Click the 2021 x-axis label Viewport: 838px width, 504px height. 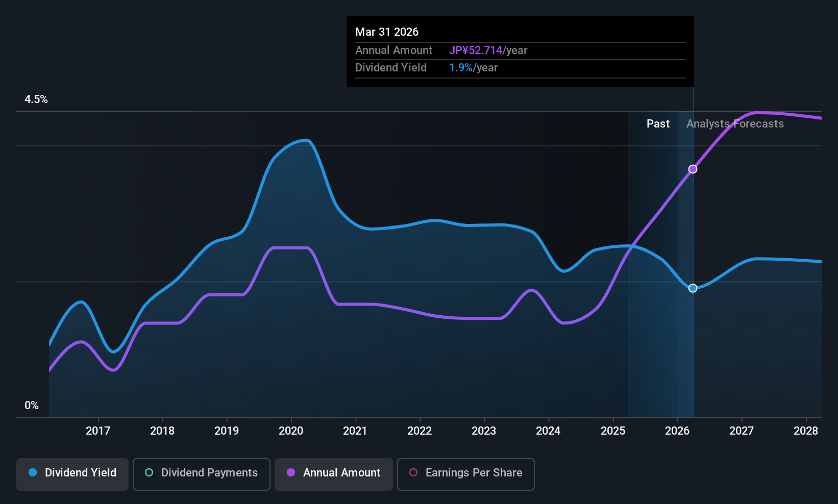[x=355, y=431]
